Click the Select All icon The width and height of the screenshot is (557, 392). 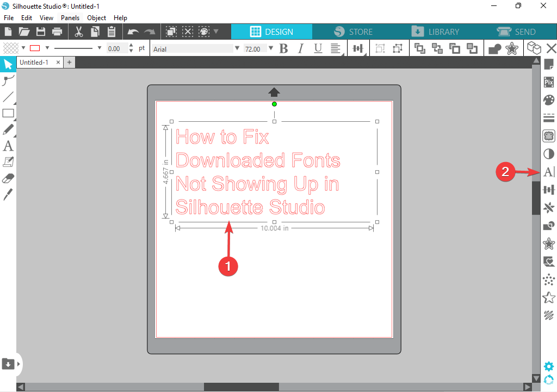[171, 32]
